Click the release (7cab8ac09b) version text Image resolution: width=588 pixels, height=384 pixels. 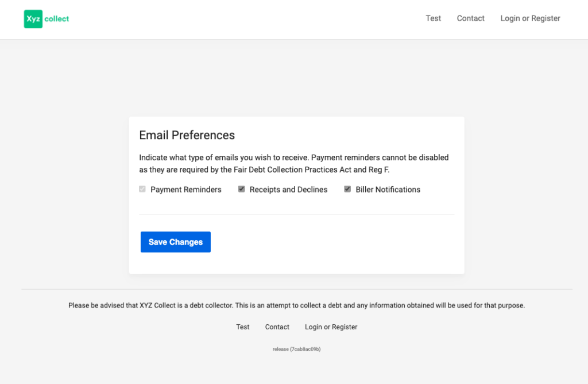click(297, 349)
